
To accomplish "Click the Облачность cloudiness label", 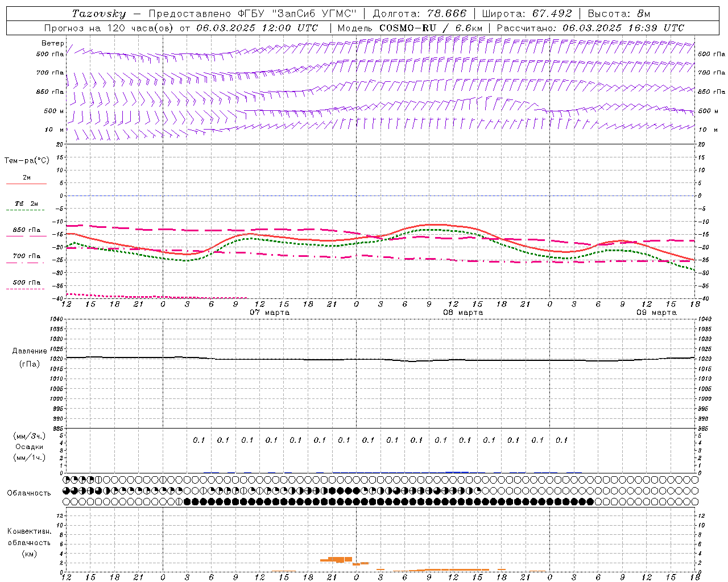I will 29,493.
